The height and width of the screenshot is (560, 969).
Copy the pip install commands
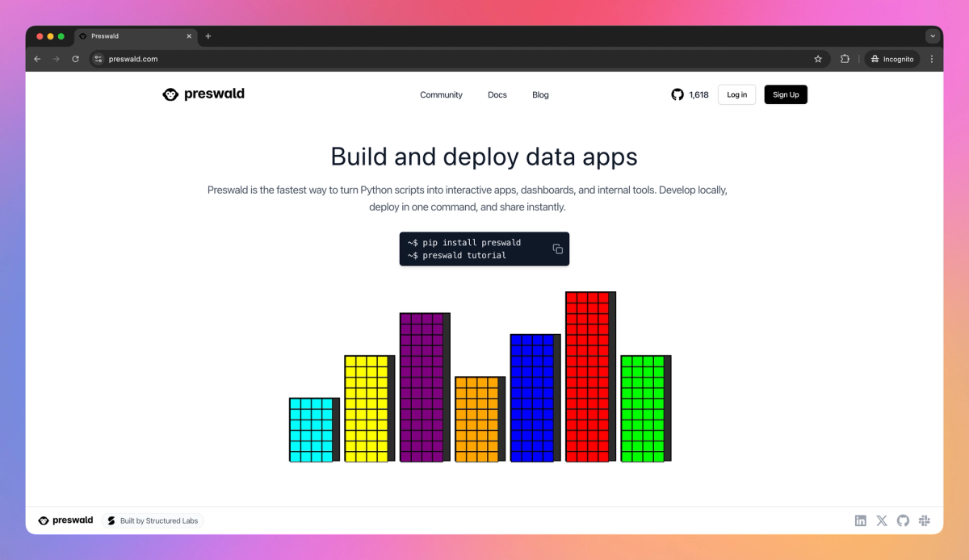click(x=557, y=249)
